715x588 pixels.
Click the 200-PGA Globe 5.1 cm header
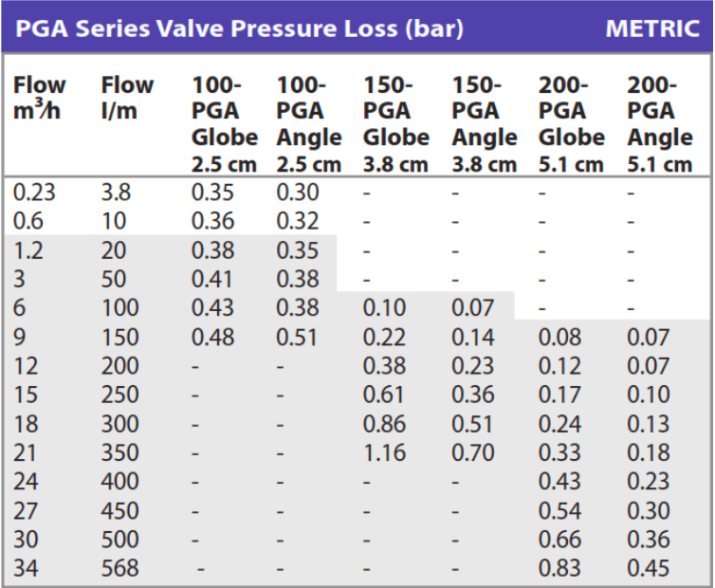tap(572, 124)
